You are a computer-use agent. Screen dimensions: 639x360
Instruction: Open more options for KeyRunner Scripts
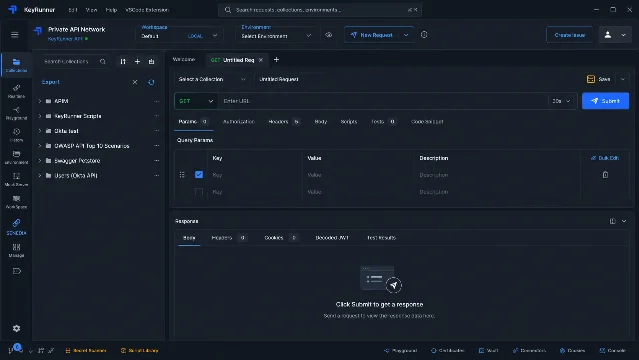click(156, 116)
